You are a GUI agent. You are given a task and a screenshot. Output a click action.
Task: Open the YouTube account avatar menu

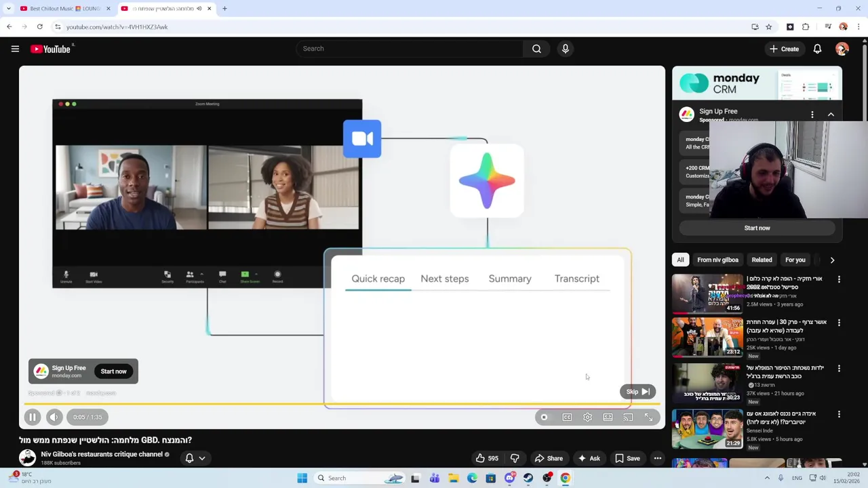(x=842, y=49)
